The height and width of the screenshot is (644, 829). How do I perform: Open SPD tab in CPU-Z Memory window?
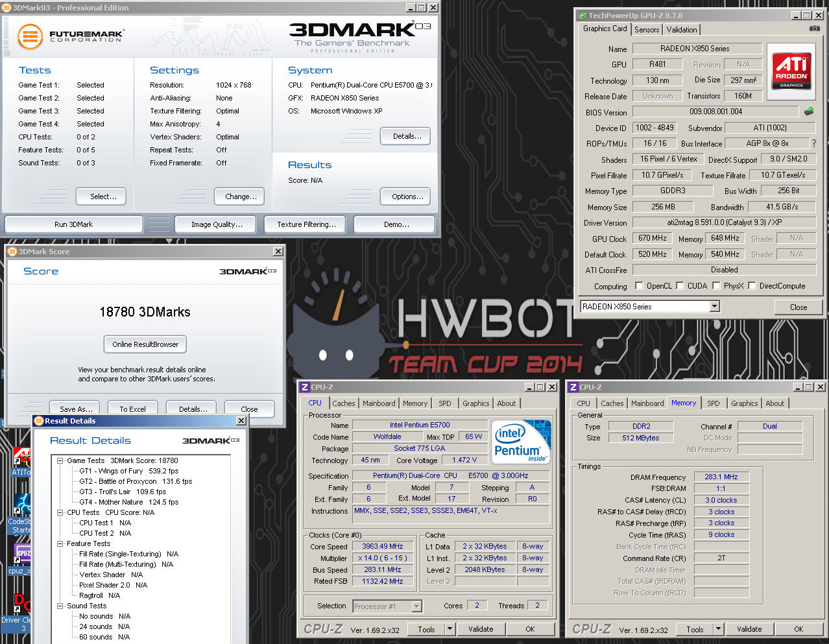(x=714, y=403)
